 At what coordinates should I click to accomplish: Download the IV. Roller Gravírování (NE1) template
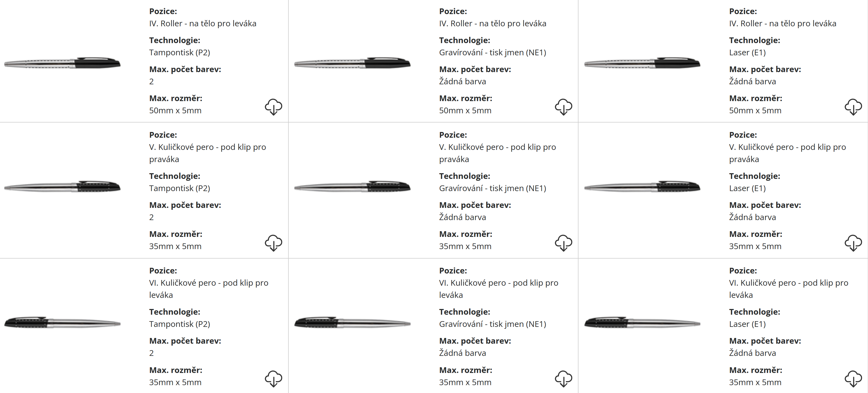pyautogui.click(x=563, y=107)
